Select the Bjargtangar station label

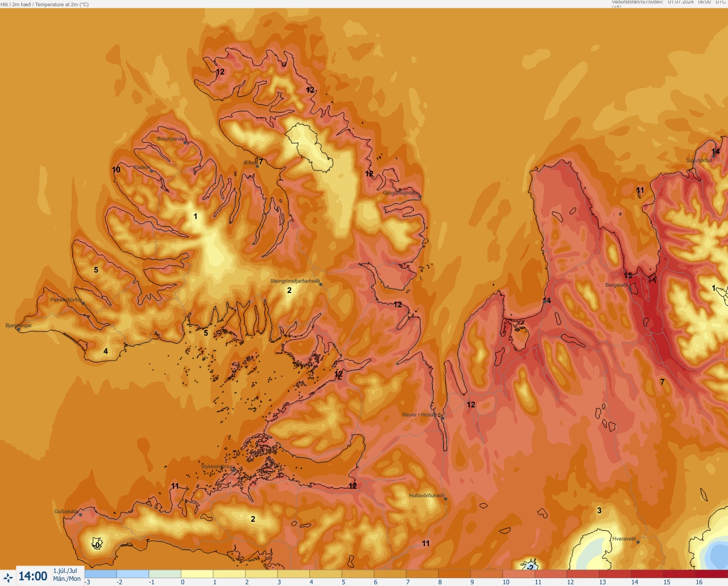pyautogui.click(x=19, y=325)
